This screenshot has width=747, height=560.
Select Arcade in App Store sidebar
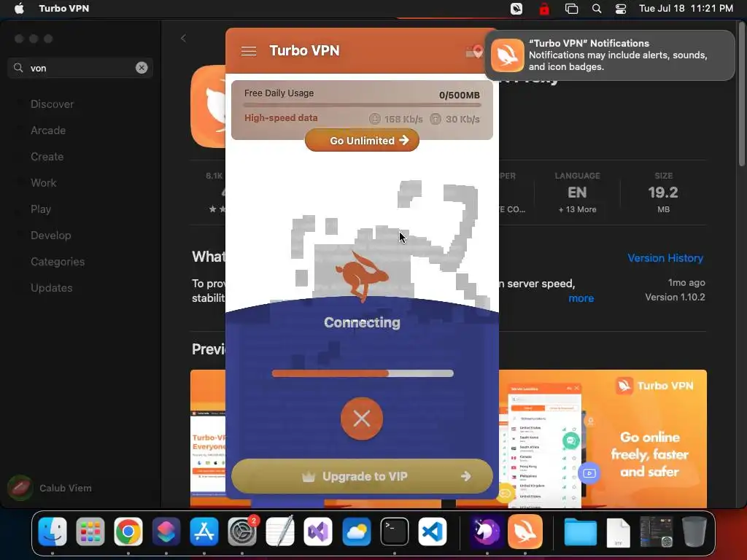coord(48,131)
